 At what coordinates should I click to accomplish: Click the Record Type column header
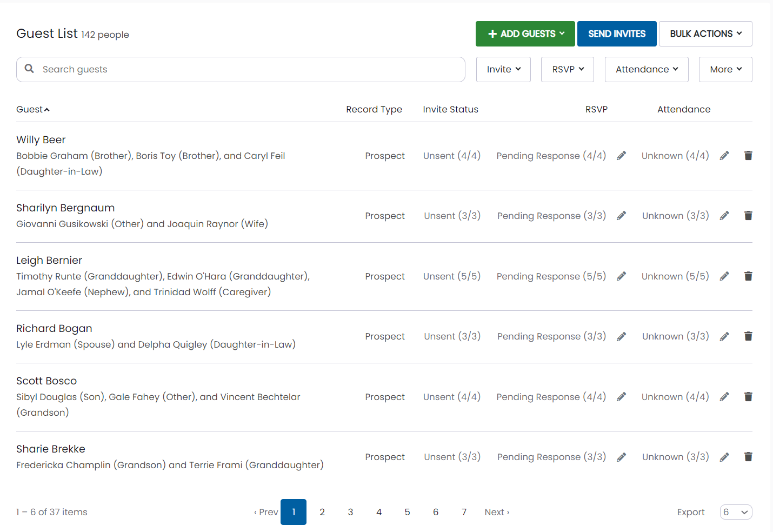374,109
